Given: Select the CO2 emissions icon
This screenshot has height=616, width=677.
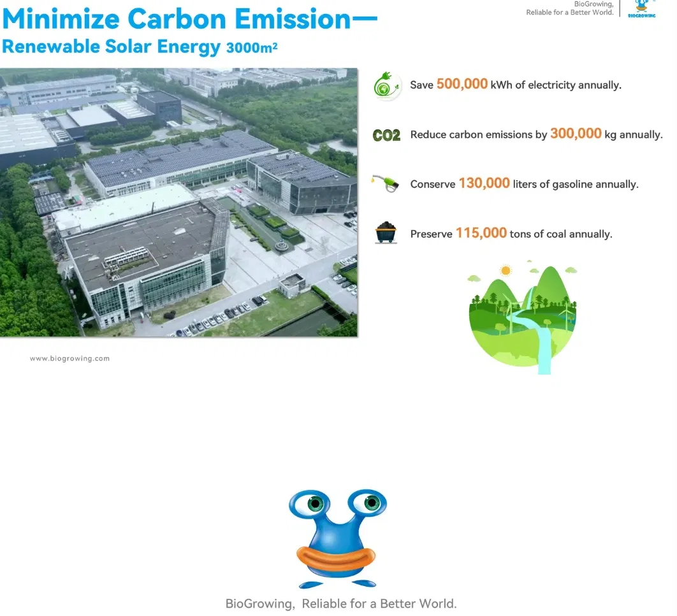Looking at the screenshot, I should point(386,135).
